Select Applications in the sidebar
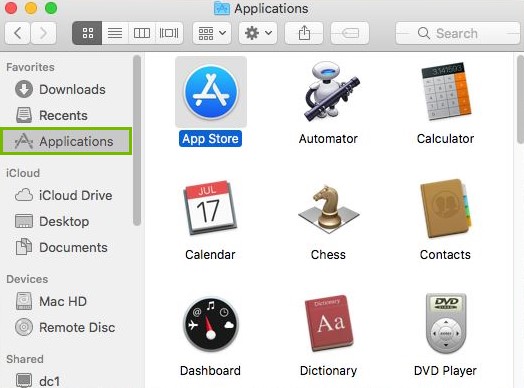 coord(66,141)
